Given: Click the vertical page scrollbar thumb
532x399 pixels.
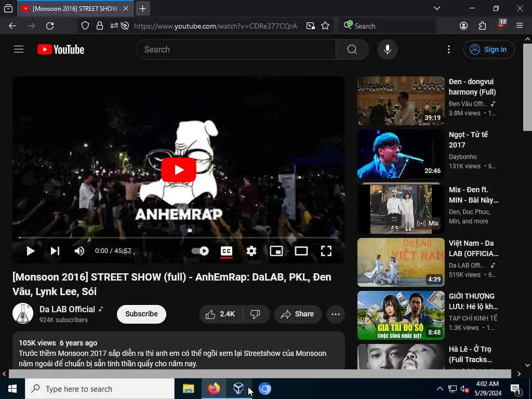Looking at the screenshot, I should (527, 87).
